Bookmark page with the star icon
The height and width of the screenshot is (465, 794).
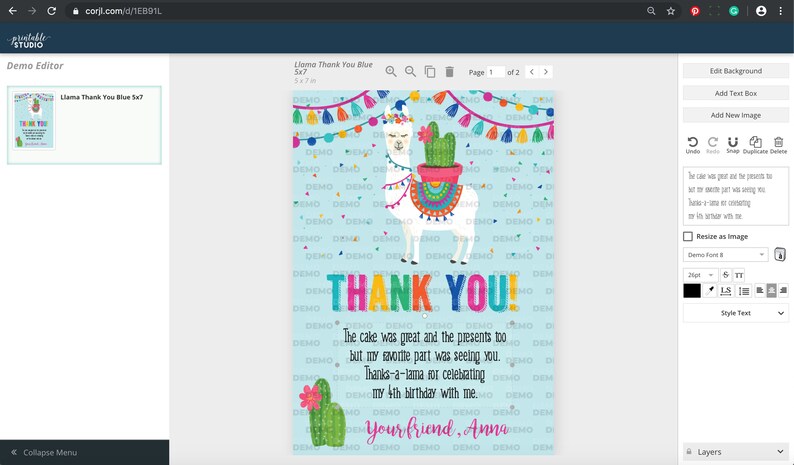(670, 11)
